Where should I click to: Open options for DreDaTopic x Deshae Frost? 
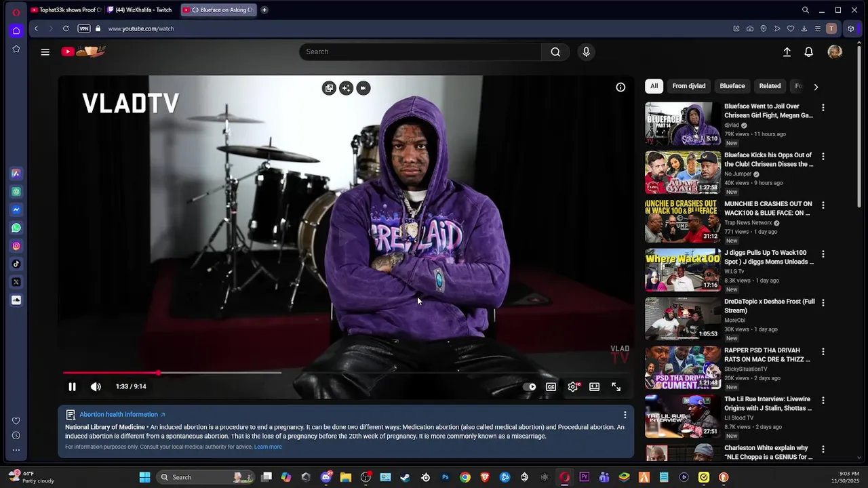pos(823,302)
